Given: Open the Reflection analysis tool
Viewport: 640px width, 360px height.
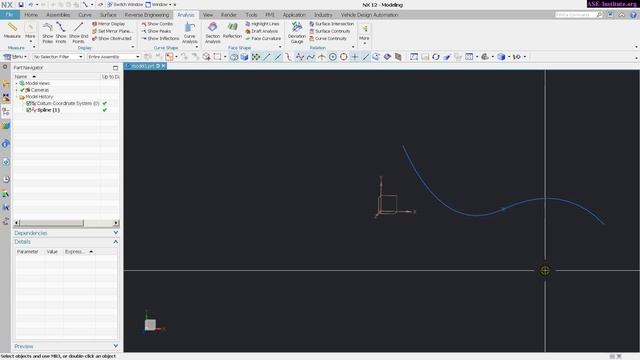Looking at the screenshot, I should click(232, 31).
